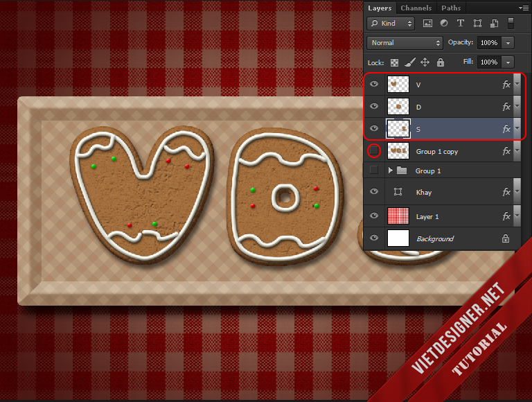Screen dimensions: 532x402
Task: Select V layer thumbnail
Action: point(398,84)
